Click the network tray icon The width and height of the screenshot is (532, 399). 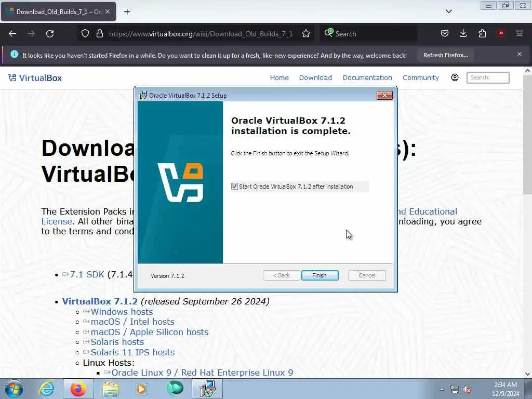[454, 390]
